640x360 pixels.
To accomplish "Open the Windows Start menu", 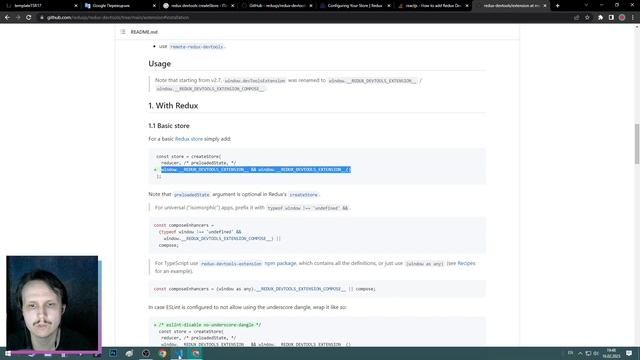I will (7, 353).
